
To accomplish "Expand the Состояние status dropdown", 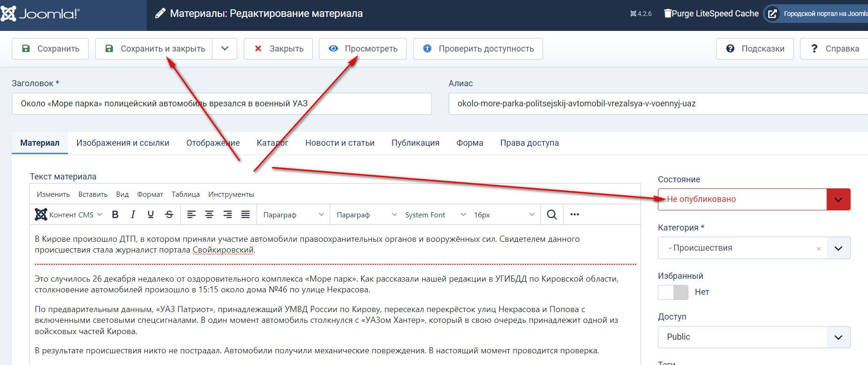I will [x=838, y=200].
